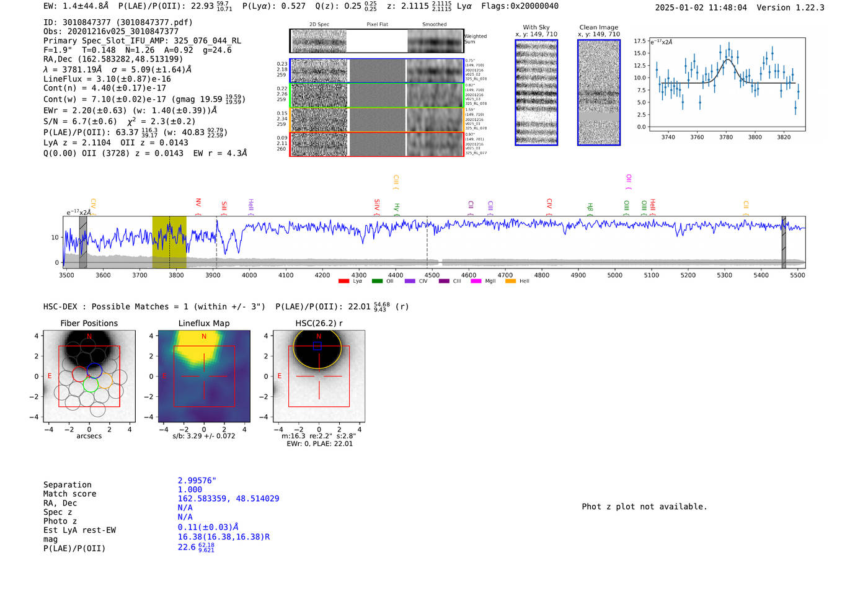Click header Q(z): 0.25 value
The width and height of the screenshot is (868, 591).
(x=346, y=6)
